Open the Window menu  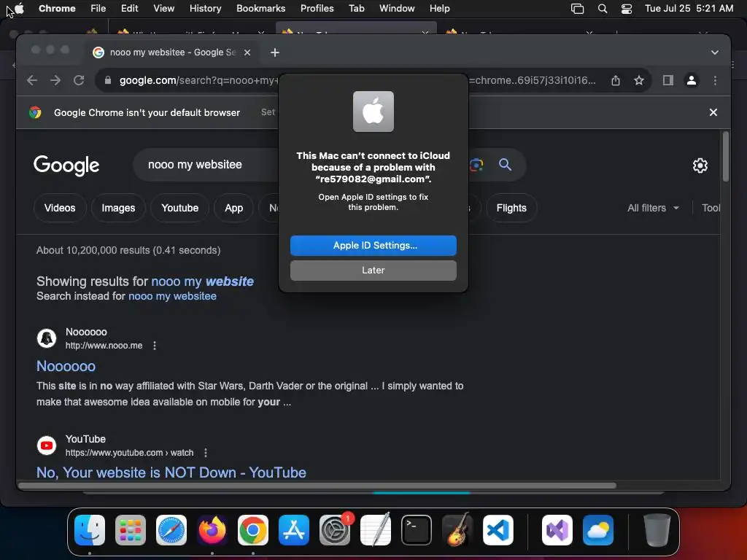pyautogui.click(x=397, y=9)
